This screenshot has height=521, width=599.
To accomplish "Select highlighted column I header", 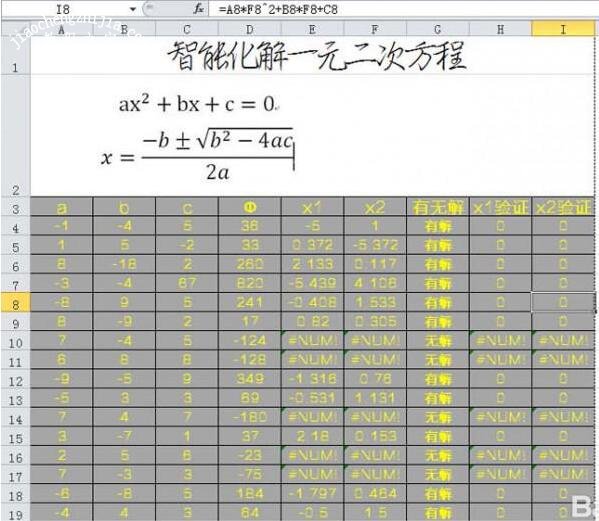I will pos(563,29).
